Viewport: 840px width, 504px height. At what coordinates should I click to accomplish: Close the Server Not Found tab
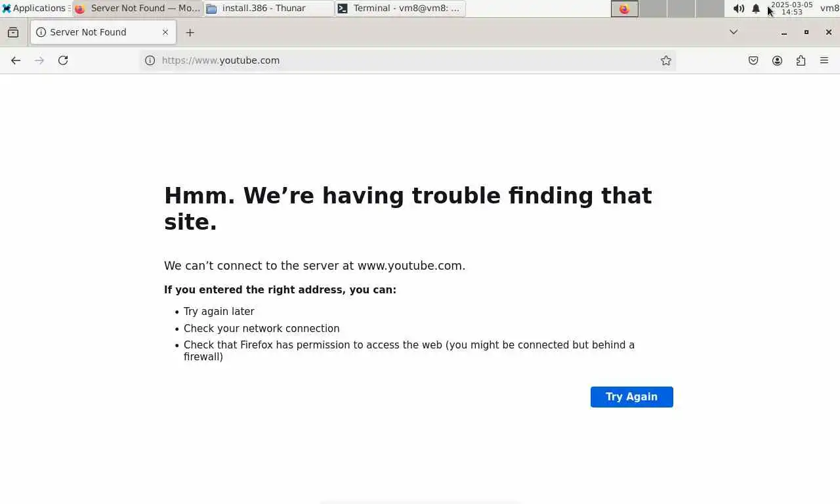pos(165,32)
